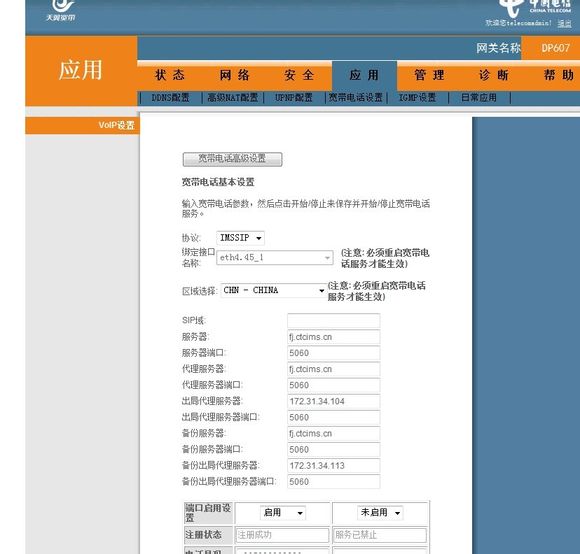Image resolution: width=580 pixels, height=554 pixels.
Task: Go to DDNS配置 submenu
Action: pyautogui.click(x=171, y=98)
